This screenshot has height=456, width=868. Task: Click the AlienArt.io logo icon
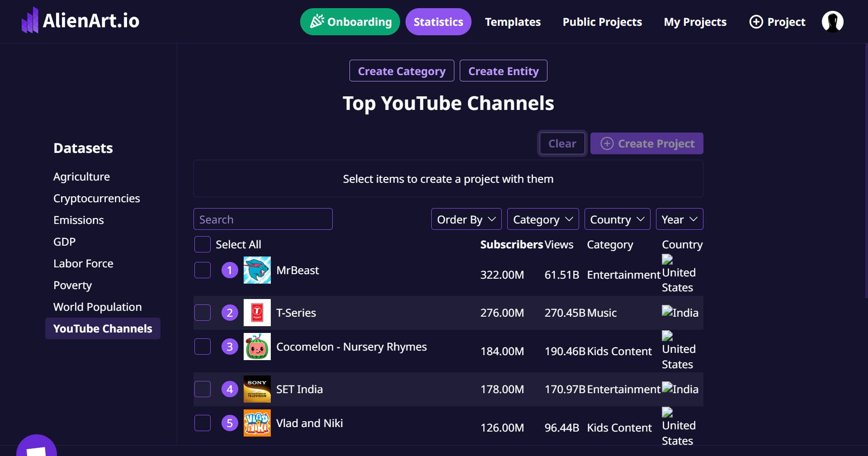[30, 20]
